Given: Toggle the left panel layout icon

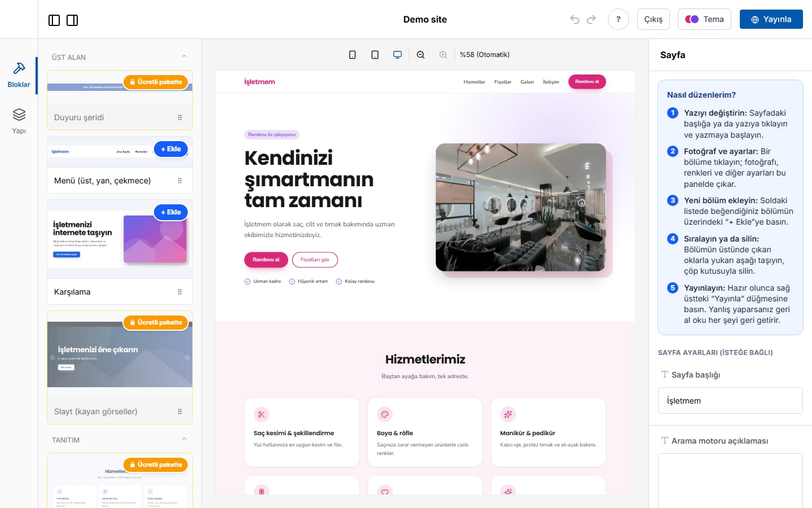Looking at the screenshot, I should pyautogui.click(x=54, y=20).
